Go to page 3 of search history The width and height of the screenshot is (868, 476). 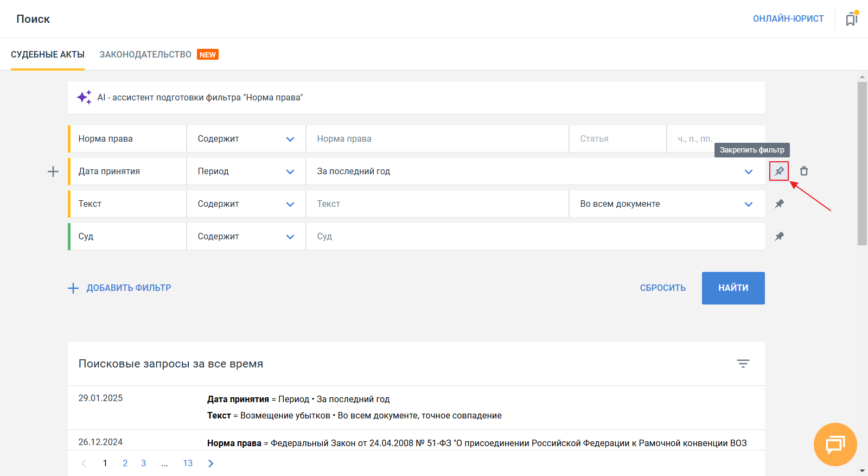[x=144, y=463]
